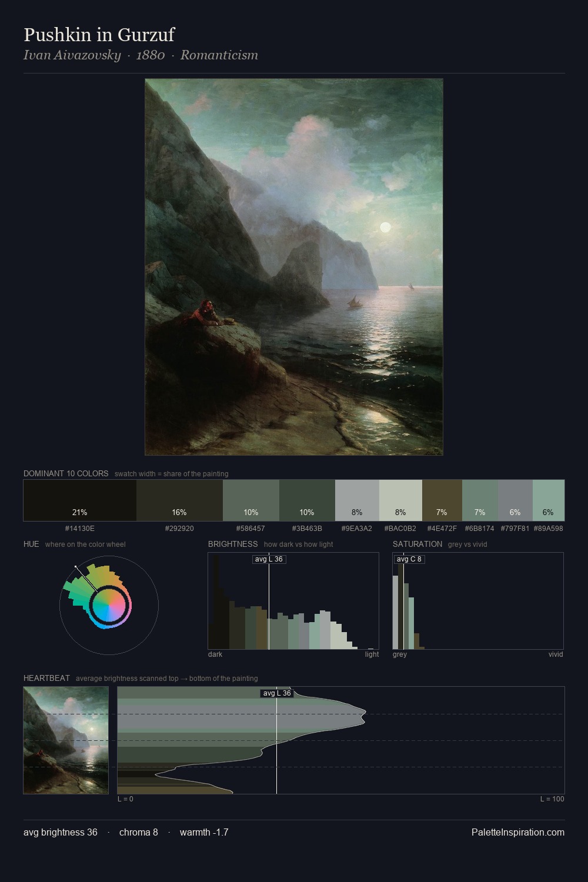Click the 'HEARTBEAT' section heading
Image resolution: width=588 pixels, height=882 pixels.
point(46,678)
